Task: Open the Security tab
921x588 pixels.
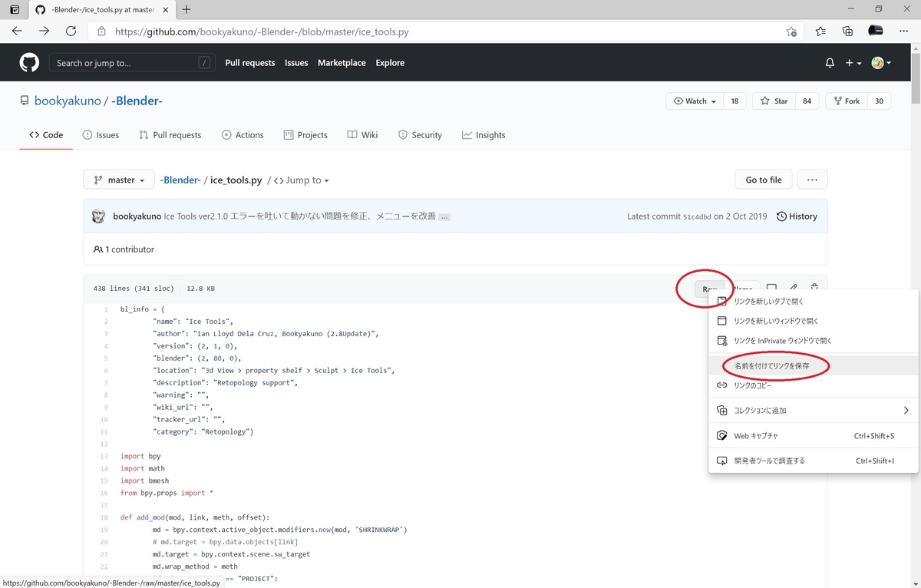Action: coord(420,135)
